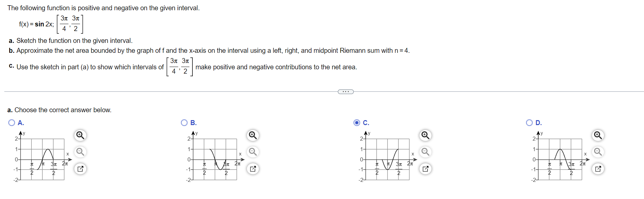Click the zoom-in magnifier for answer A
This screenshot has height=199, width=644.
80,135
